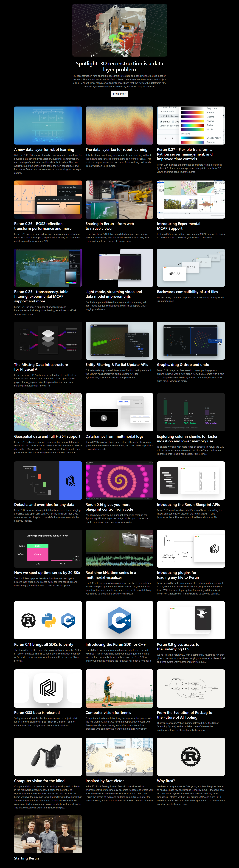The height and width of the screenshot is (868, 239).
Task: Open the city map Geospatial thumbnail
Action: coord(48,412)
